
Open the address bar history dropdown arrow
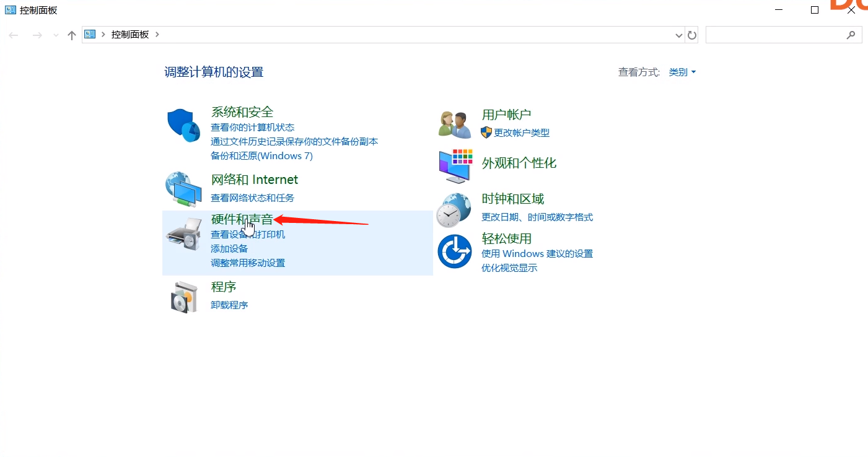[x=678, y=35]
